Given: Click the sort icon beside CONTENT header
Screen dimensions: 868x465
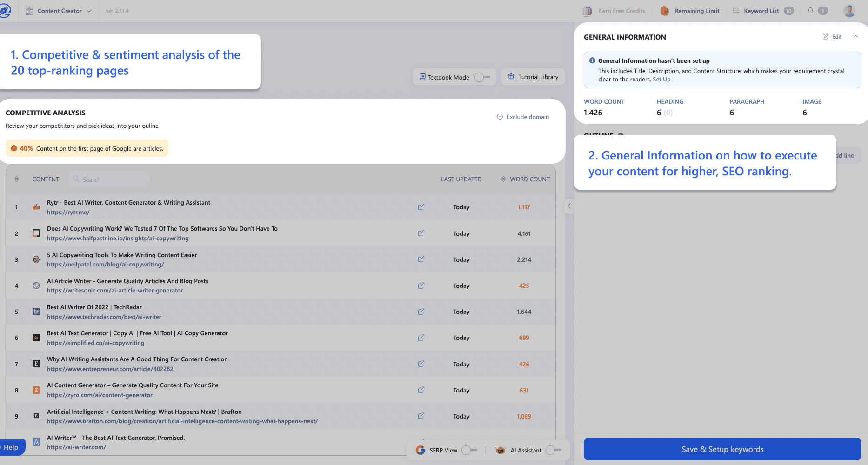Looking at the screenshot, I should point(17,179).
